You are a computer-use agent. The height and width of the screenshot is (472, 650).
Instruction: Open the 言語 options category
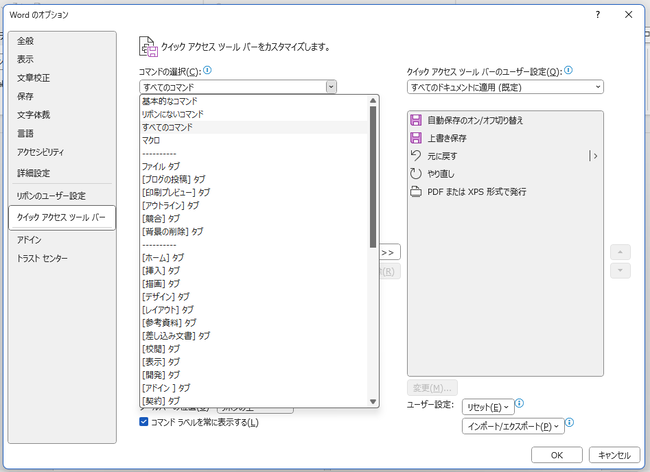62,133
